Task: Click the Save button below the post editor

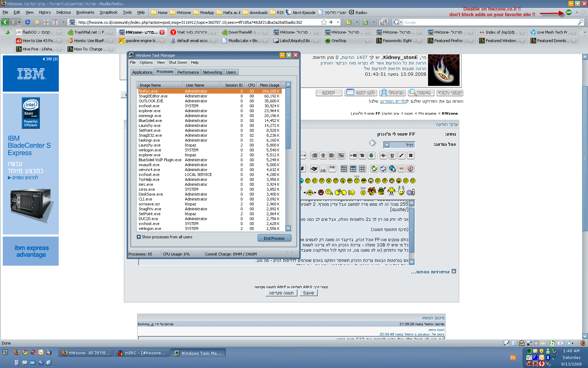Action: pos(308,293)
